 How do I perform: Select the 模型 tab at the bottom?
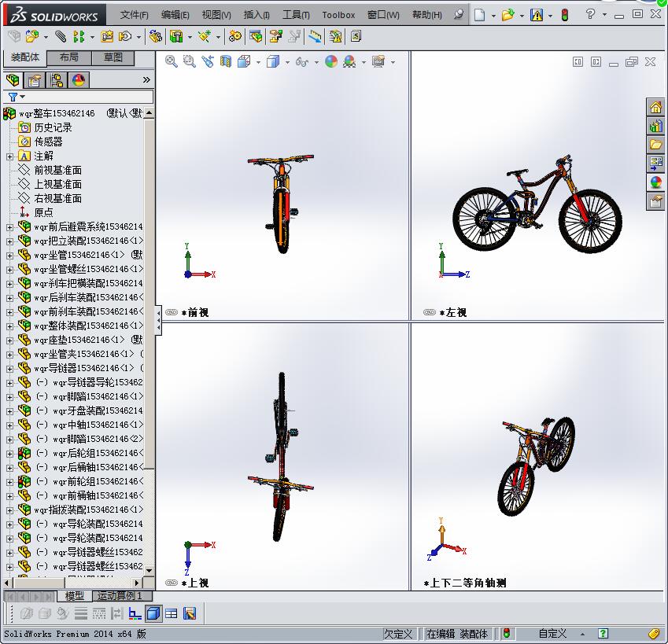point(74,596)
